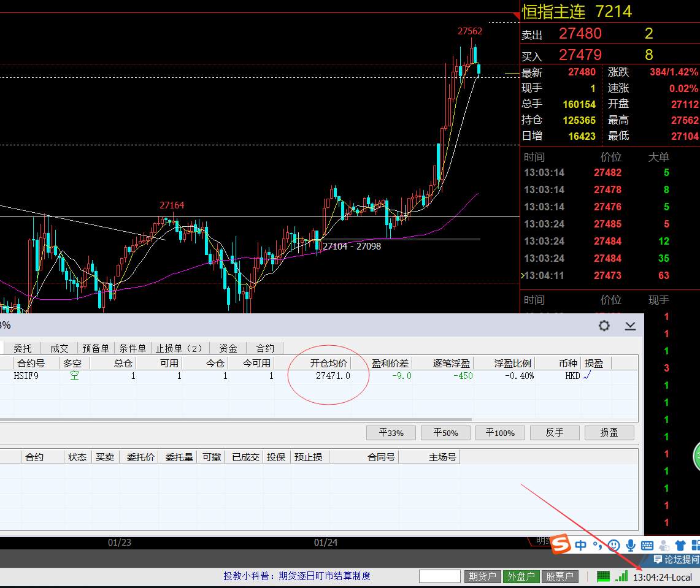Image resolution: width=700 pixels, height=588 pixels.
Task: Open Sogou skin shirt icon
Action: [680, 545]
